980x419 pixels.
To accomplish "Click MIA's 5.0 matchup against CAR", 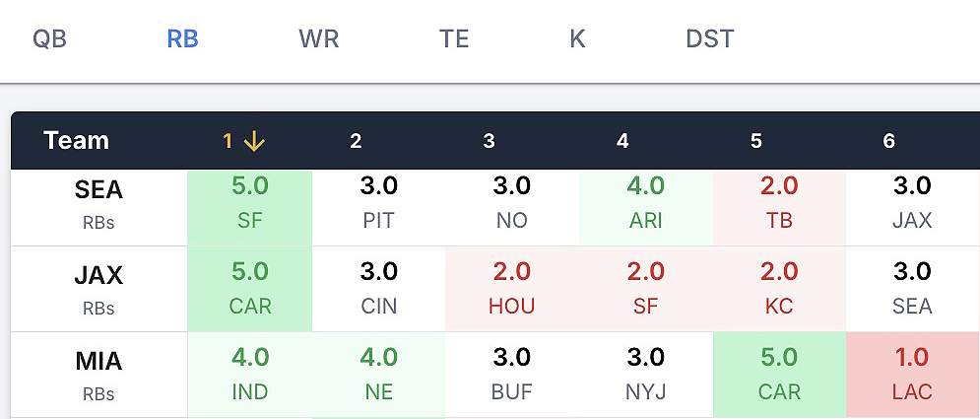I will coord(779,375).
